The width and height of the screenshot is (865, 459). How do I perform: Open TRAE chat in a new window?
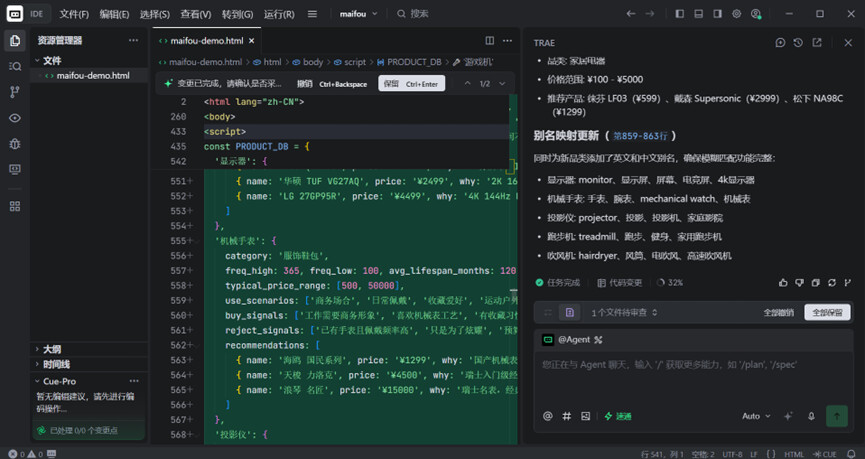[817, 42]
